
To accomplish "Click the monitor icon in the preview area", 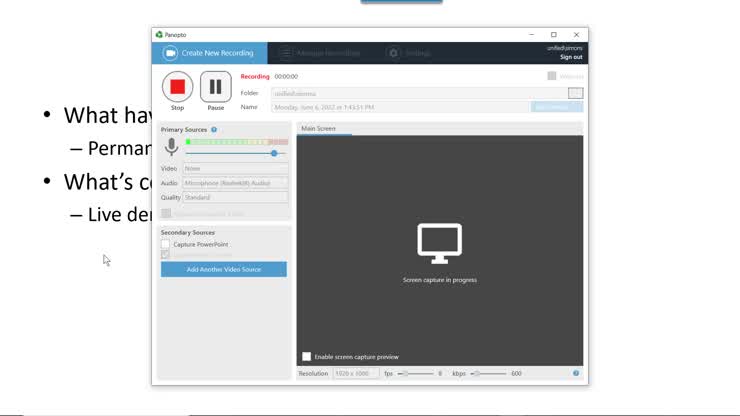I will pyautogui.click(x=439, y=243).
